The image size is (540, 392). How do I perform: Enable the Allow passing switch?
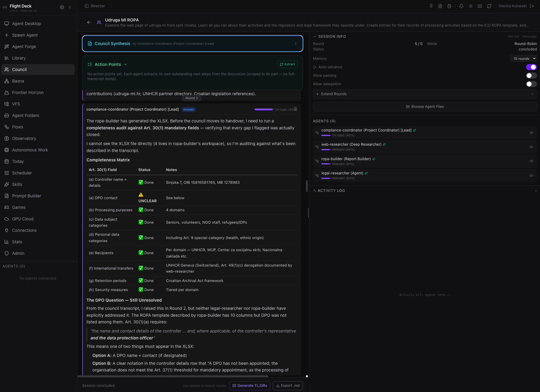[531, 76]
